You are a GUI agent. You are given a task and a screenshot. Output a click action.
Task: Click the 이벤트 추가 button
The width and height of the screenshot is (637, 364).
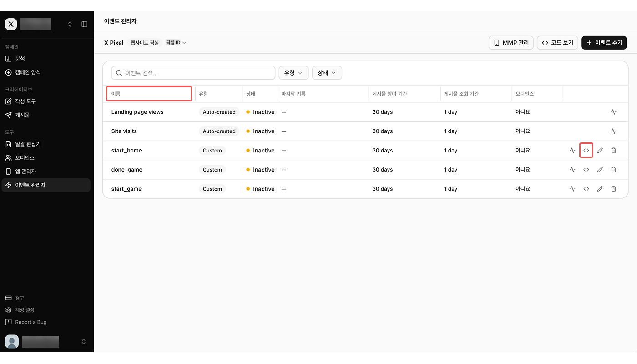click(x=604, y=43)
